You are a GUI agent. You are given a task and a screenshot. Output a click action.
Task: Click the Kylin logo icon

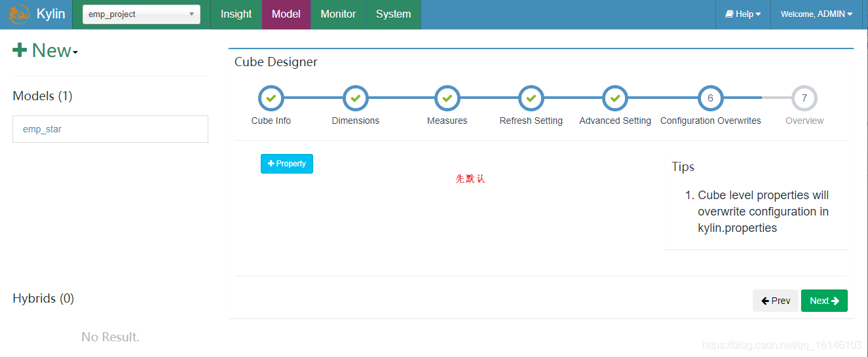[20, 14]
